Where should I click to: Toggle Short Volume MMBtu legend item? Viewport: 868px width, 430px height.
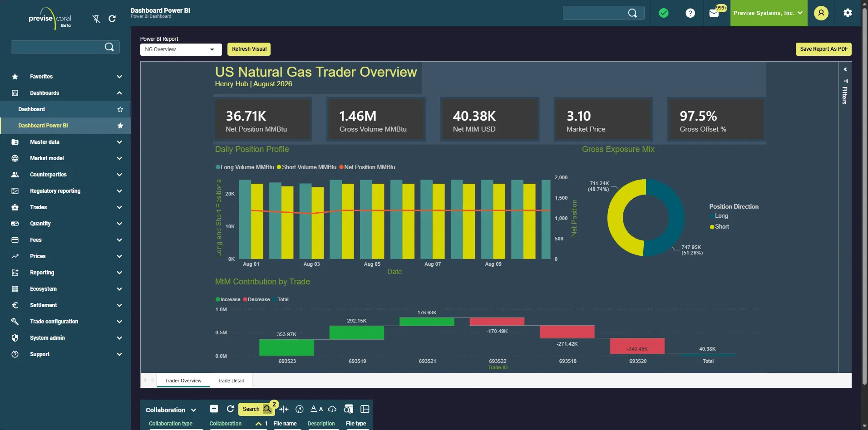(307, 167)
